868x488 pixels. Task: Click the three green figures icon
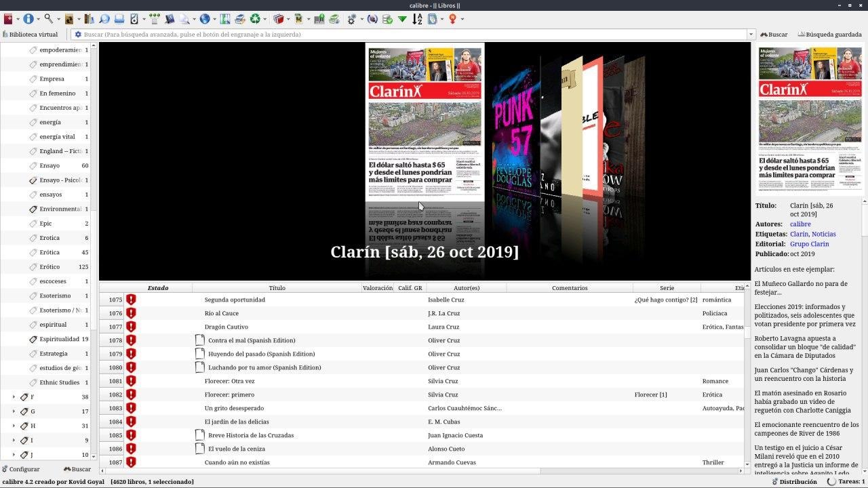point(155,19)
